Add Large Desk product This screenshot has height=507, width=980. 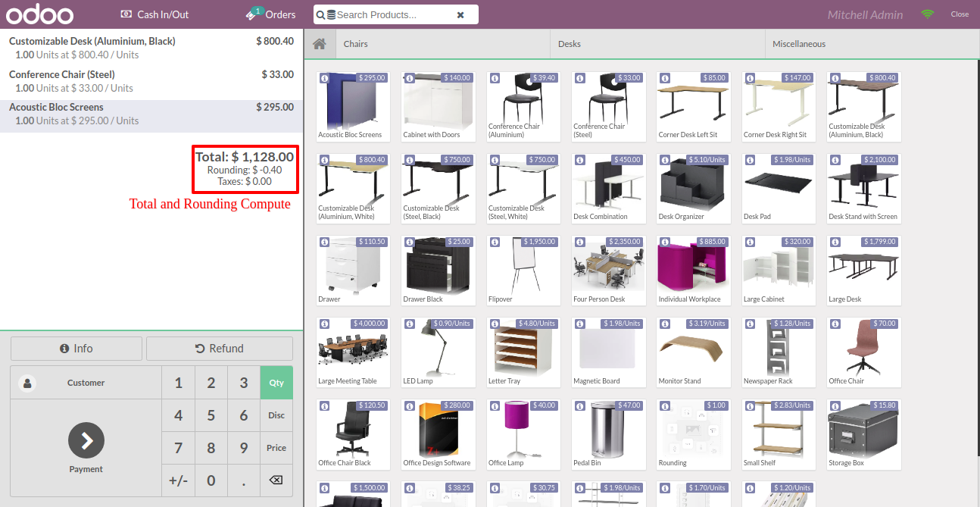point(864,271)
